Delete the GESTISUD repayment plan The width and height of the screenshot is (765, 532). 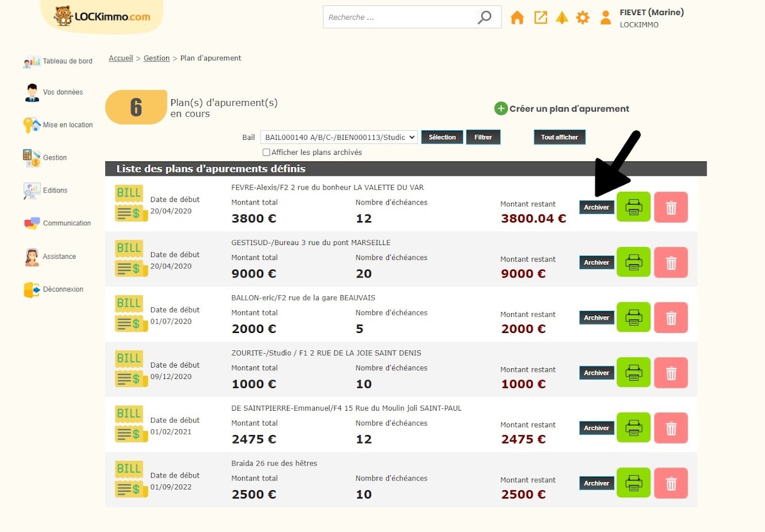671,262
